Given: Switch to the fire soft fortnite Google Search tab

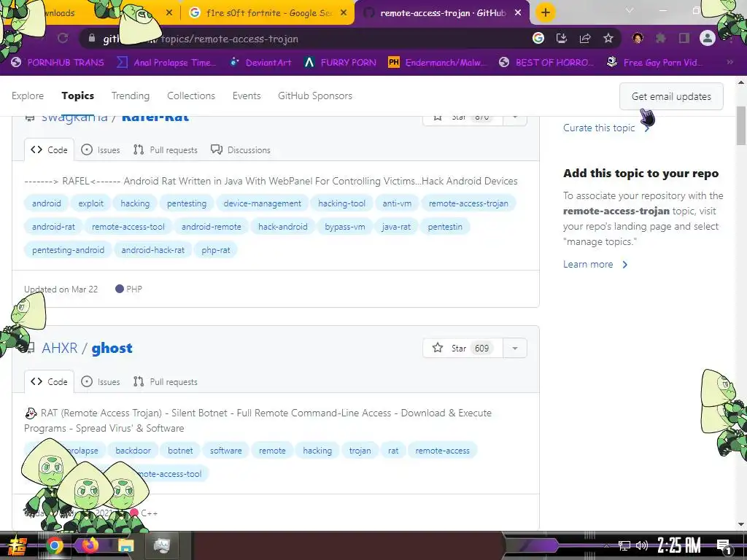Looking at the screenshot, I should point(268,13).
